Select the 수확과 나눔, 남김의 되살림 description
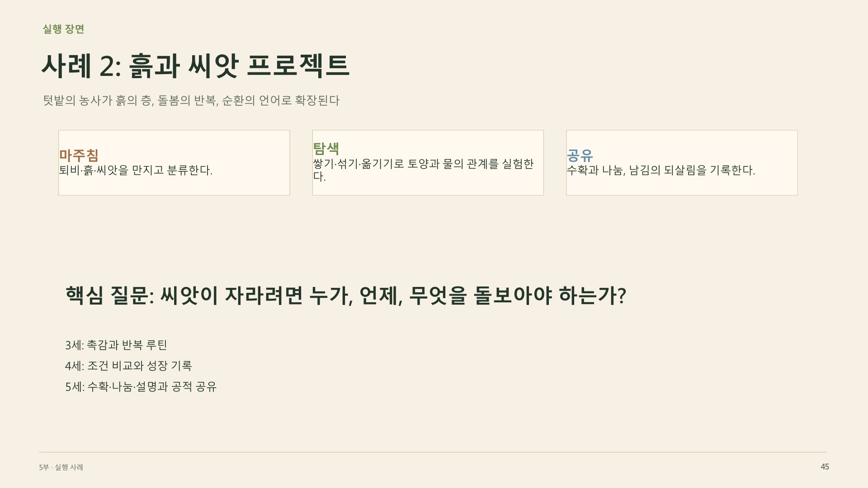This screenshot has height=488, width=868. [x=661, y=170]
